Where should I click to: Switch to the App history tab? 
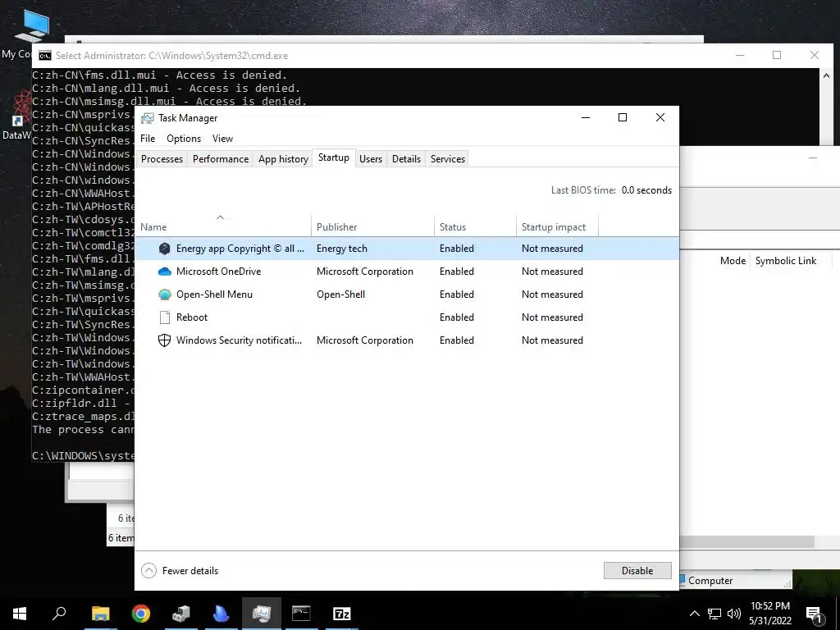coord(283,159)
